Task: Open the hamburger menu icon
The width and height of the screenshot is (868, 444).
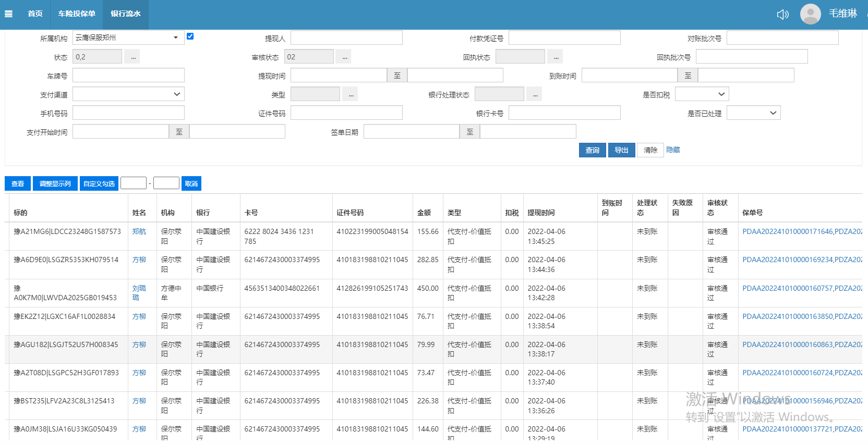Action: pyautogui.click(x=8, y=14)
